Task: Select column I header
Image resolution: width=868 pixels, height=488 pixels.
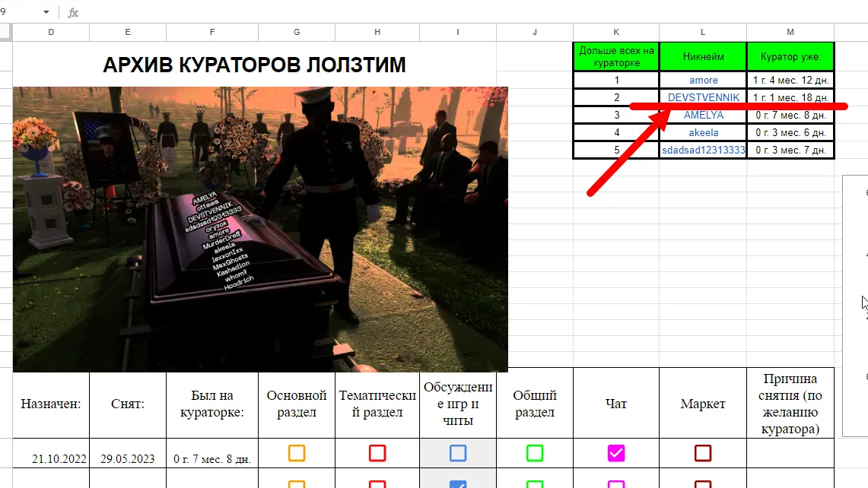Action: (458, 32)
